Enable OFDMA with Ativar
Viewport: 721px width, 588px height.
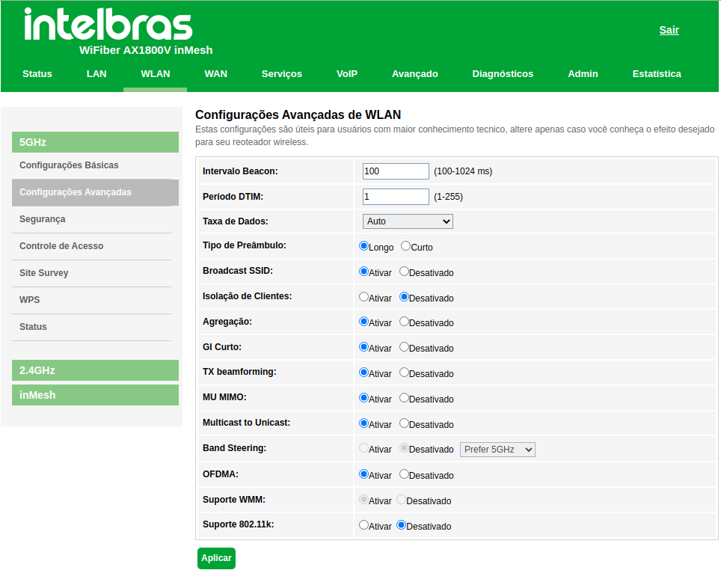click(363, 474)
